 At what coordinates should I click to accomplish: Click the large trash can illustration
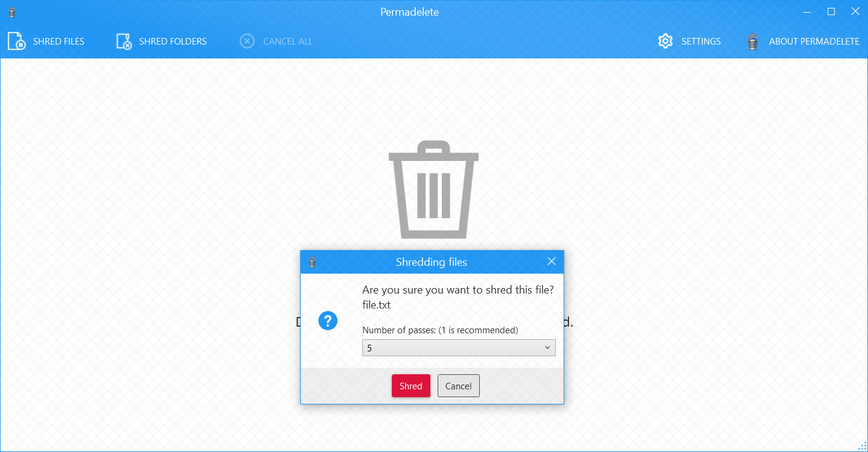click(433, 189)
